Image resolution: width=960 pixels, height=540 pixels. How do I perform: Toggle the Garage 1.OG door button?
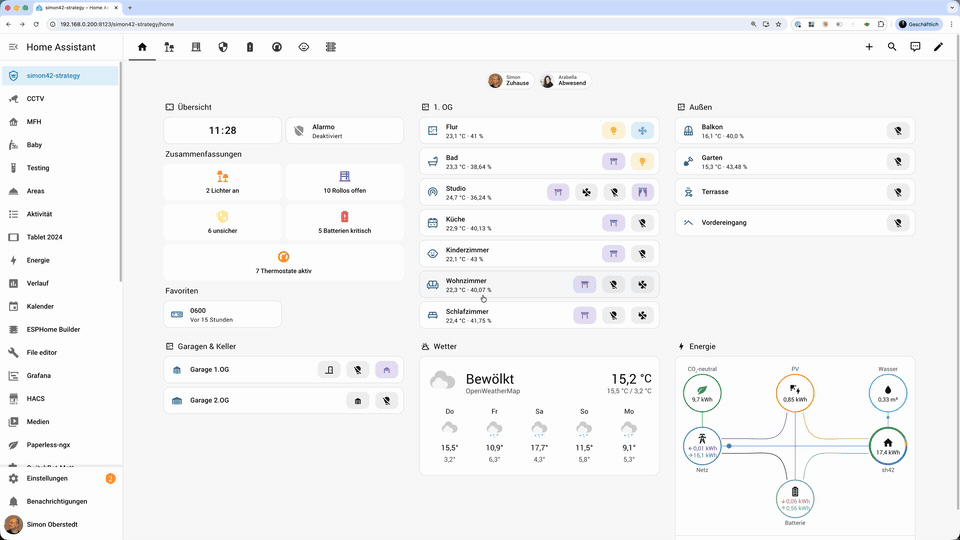click(329, 370)
